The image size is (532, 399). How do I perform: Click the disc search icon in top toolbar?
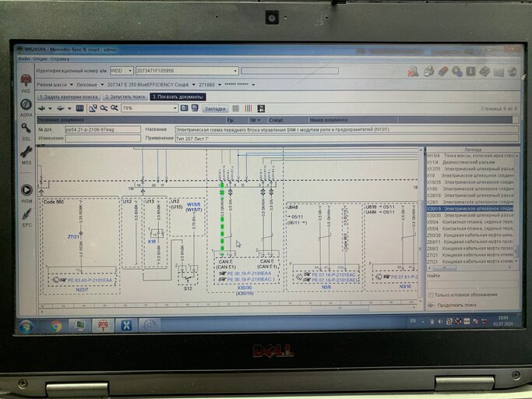457,72
